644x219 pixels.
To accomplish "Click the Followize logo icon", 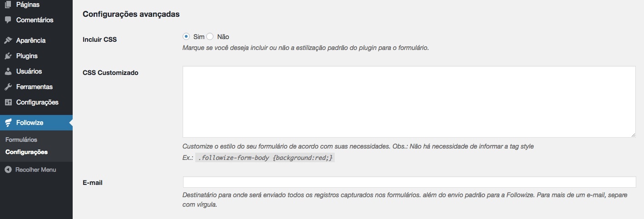I will click(x=8, y=123).
